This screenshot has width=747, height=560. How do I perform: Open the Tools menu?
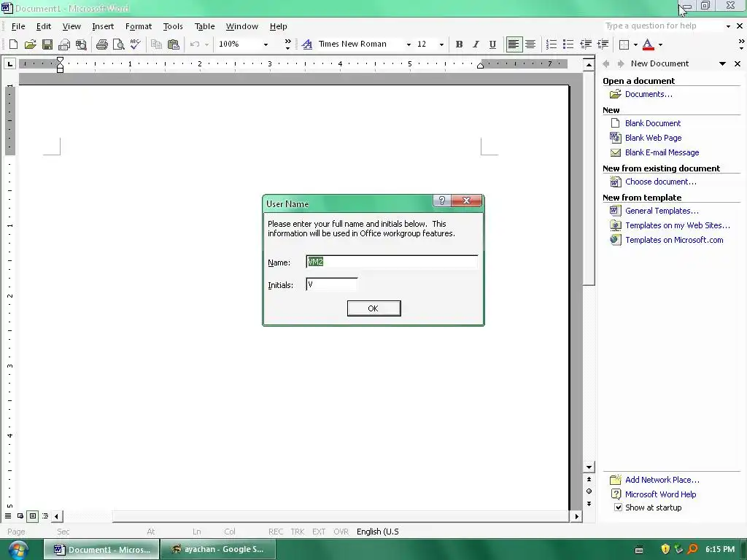[x=173, y=26]
